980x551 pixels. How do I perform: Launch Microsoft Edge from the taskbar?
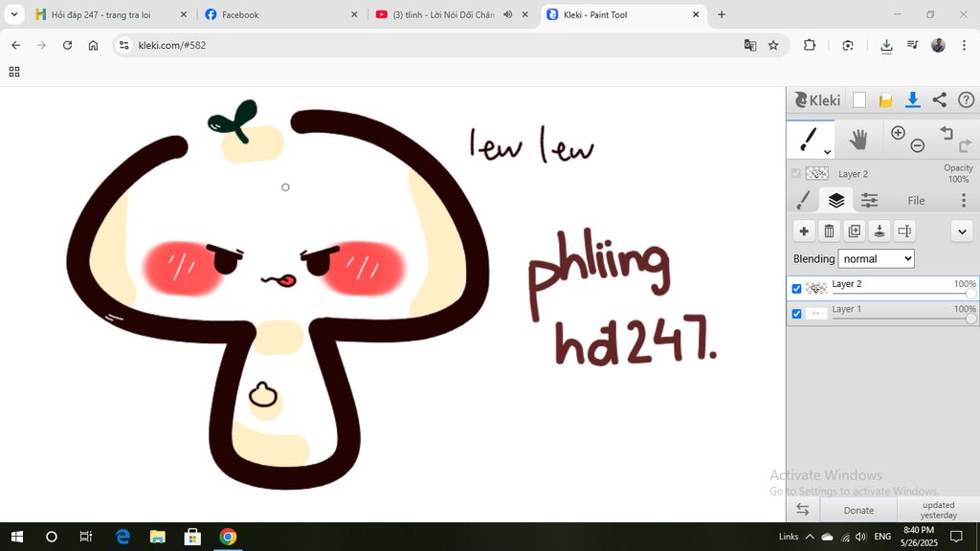[x=122, y=537]
